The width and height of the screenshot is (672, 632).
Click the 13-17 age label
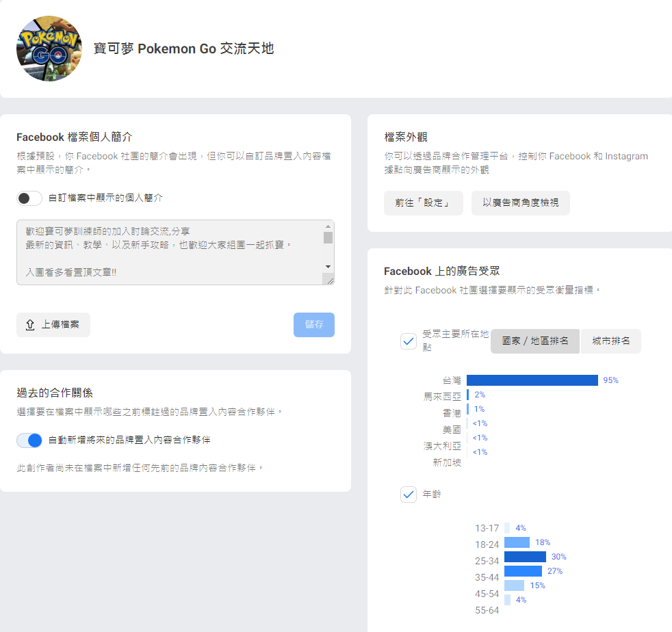[x=487, y=528]
